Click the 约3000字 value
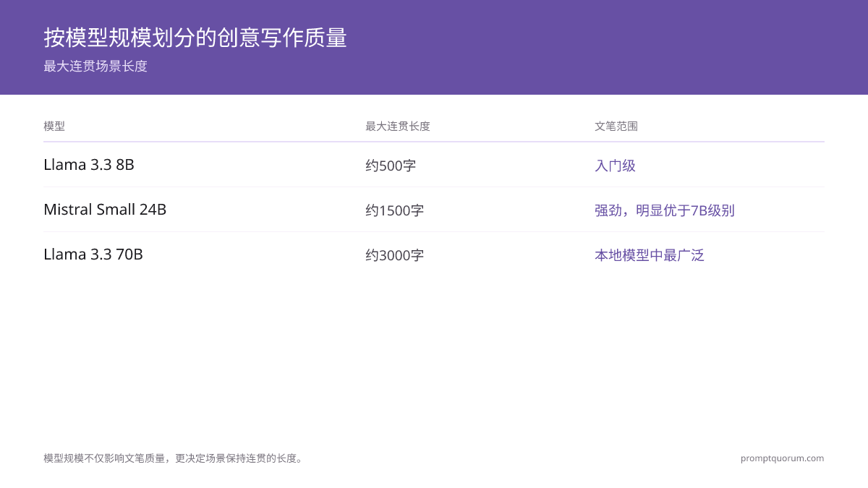 pos(395,255)
